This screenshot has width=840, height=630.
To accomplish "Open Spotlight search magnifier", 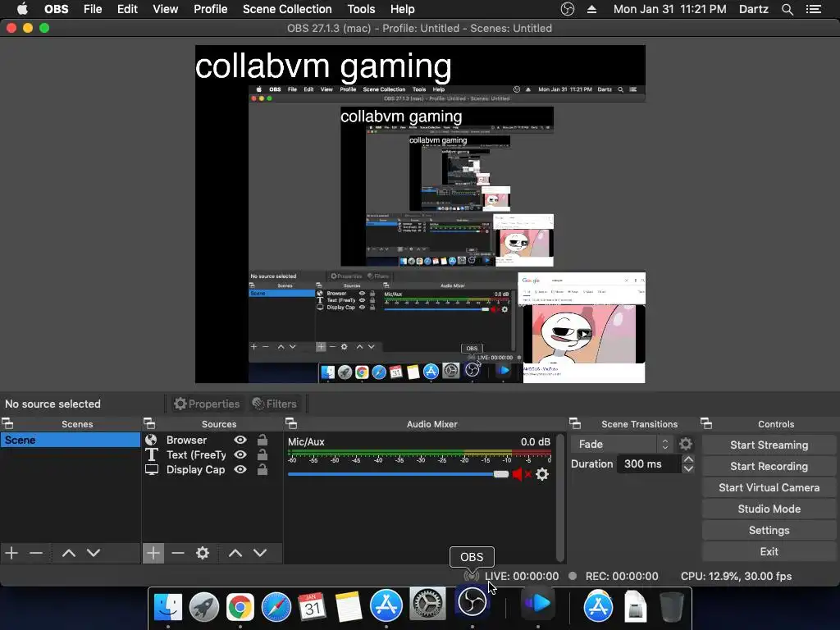I will [x=787, y=9].
